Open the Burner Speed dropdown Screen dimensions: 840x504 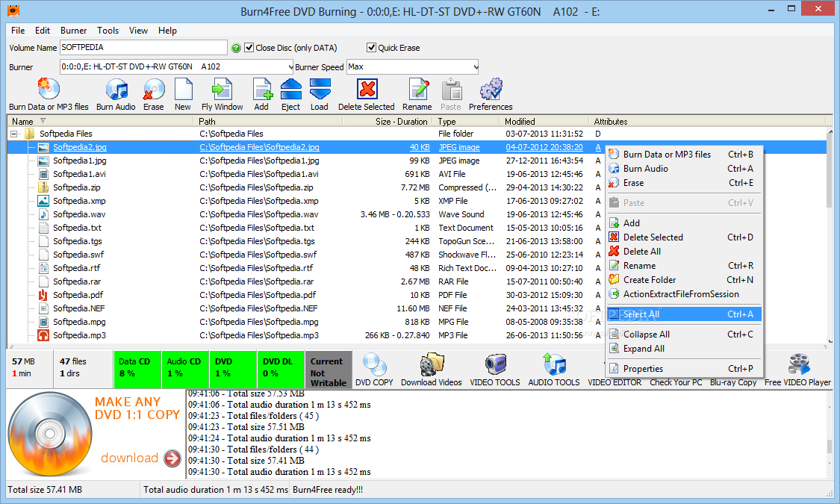click(475, 67)
